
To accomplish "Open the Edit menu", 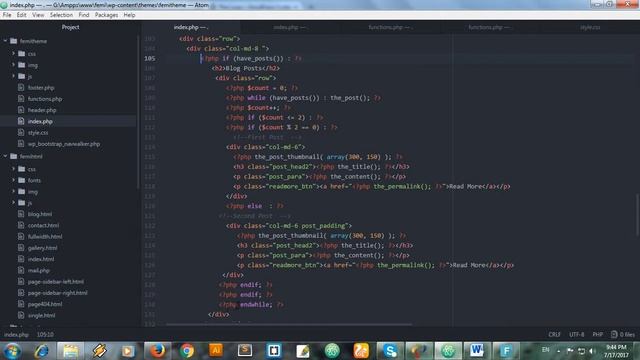I will pyautogui.click(x=21, y=15).
